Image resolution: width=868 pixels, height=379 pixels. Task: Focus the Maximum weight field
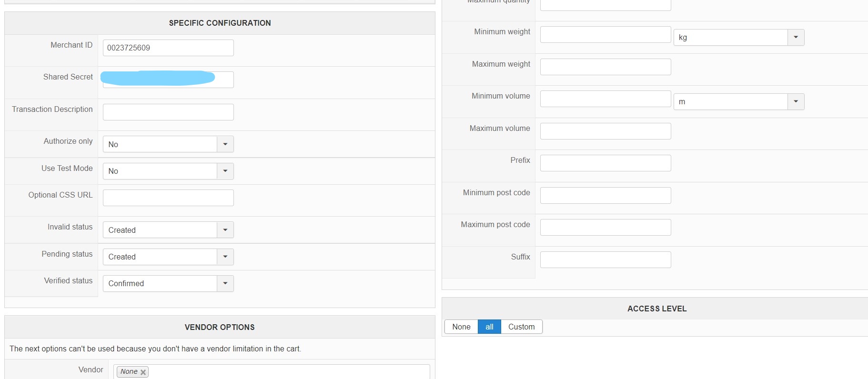pyautogui.click(x=605, y=67)
